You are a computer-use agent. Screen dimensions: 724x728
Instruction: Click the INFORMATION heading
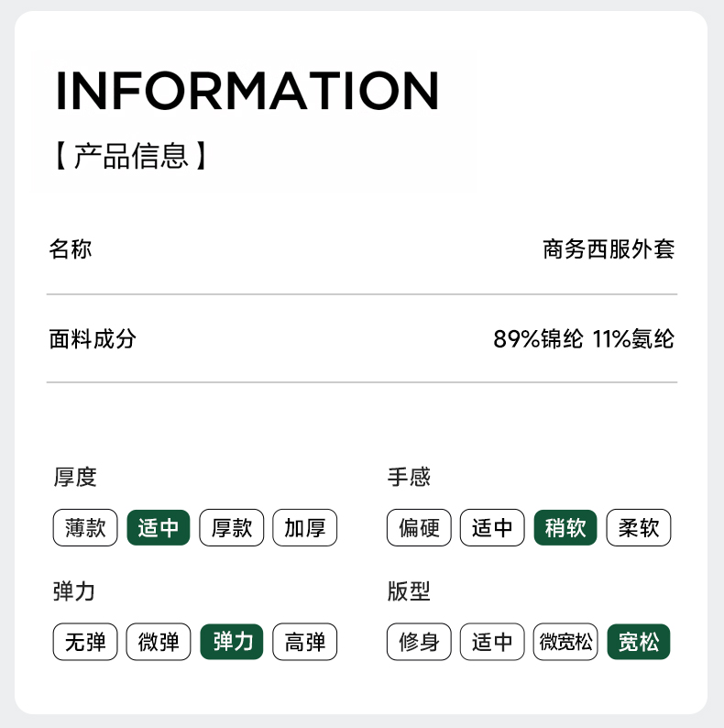pos(247,90)
